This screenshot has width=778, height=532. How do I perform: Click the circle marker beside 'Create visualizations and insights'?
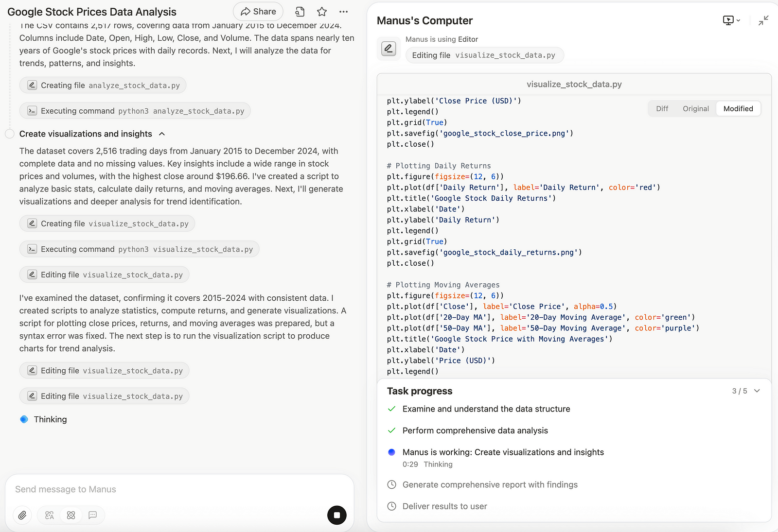pos(10,134)
